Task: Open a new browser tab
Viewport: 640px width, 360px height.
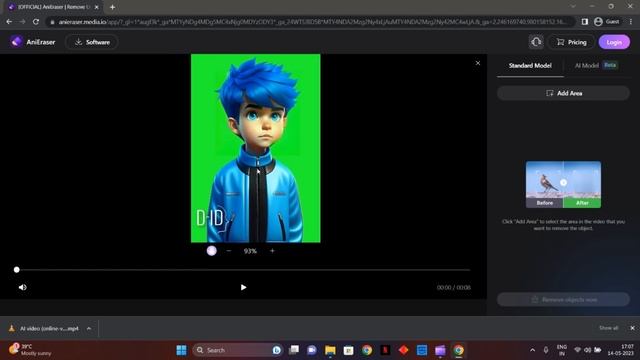Action: 112,7
